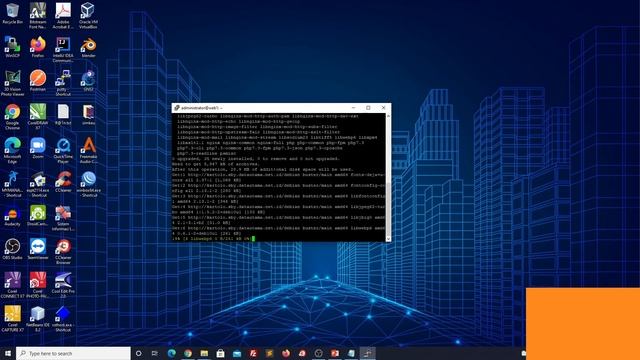Viewport: 640px width, 360px height.
Task: Select the CCleaner Browser desktop icon
Action: [63, 251]
